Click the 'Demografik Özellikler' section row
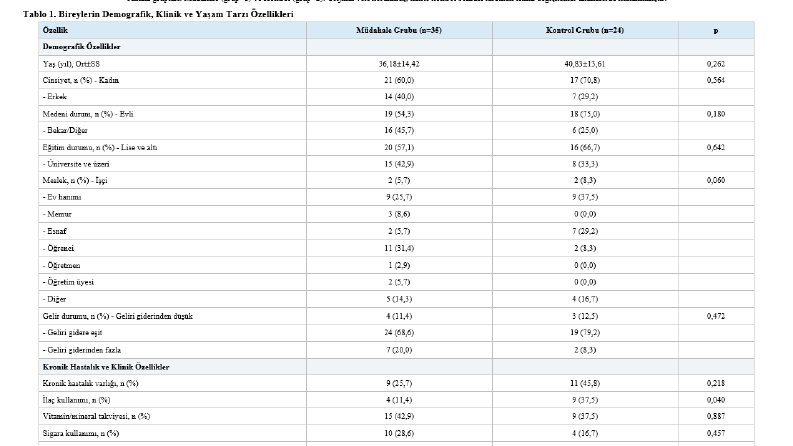 (396, 47)
